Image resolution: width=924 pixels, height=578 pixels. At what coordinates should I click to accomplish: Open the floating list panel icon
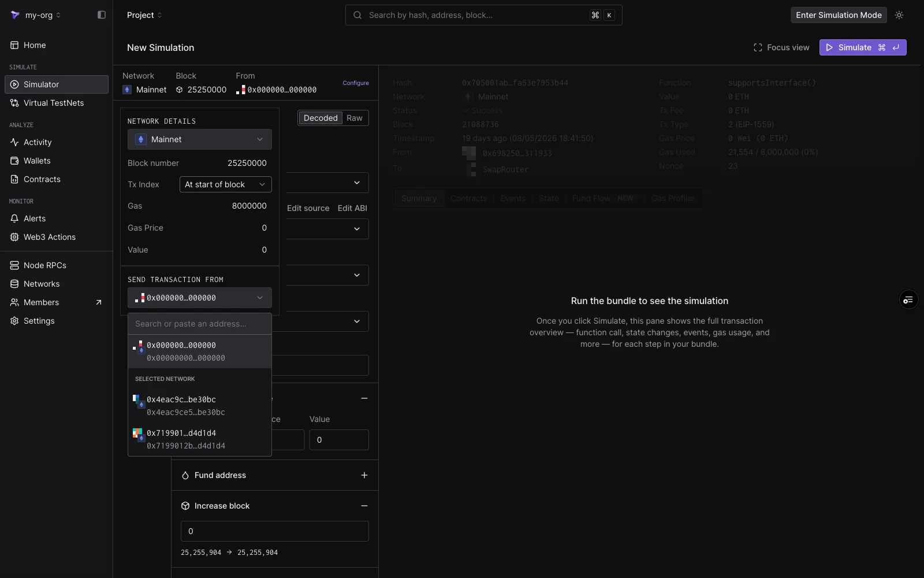(908, 299)
